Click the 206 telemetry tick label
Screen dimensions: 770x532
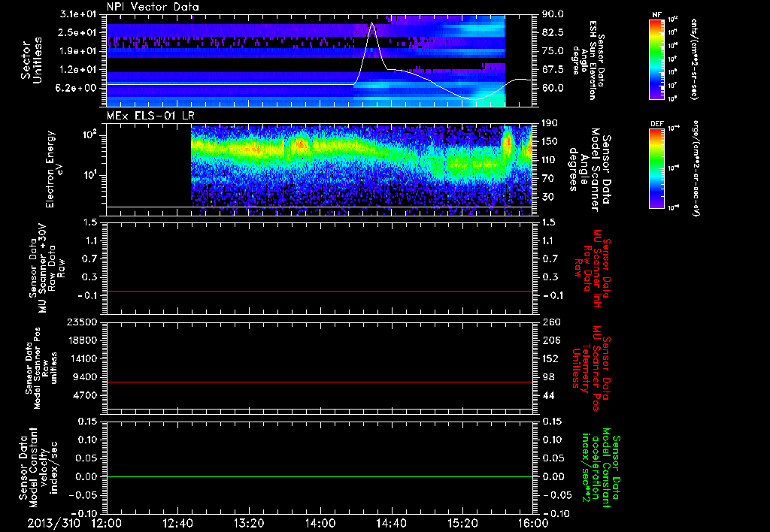point(550,340)
